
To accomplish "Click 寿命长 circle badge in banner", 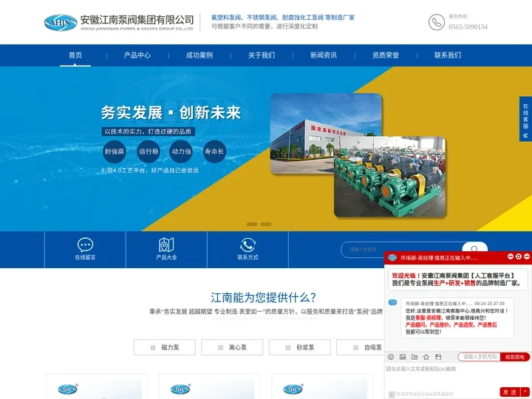I will click(x=214, y=151).
